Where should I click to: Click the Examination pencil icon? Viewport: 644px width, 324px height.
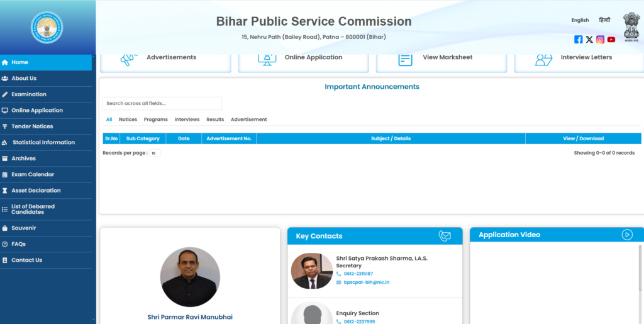(5, 94)
